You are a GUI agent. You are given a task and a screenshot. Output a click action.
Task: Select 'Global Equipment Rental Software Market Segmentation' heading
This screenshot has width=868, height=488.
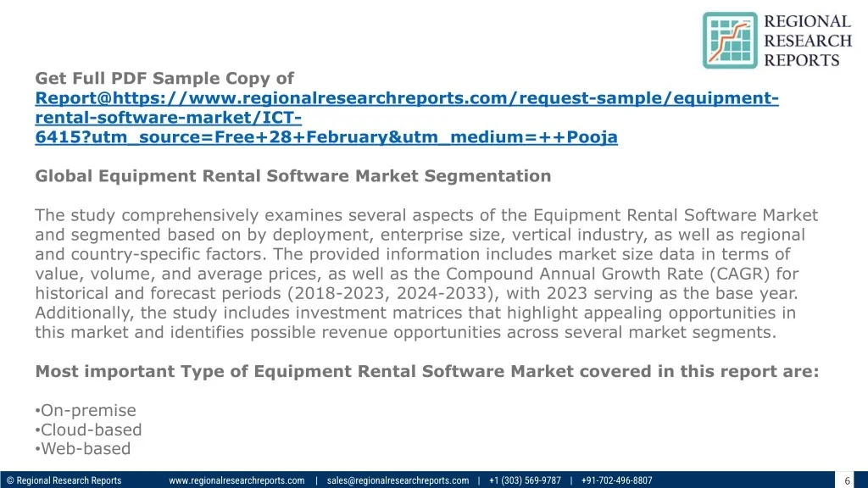pyautogui.click(x=292, y=176)
